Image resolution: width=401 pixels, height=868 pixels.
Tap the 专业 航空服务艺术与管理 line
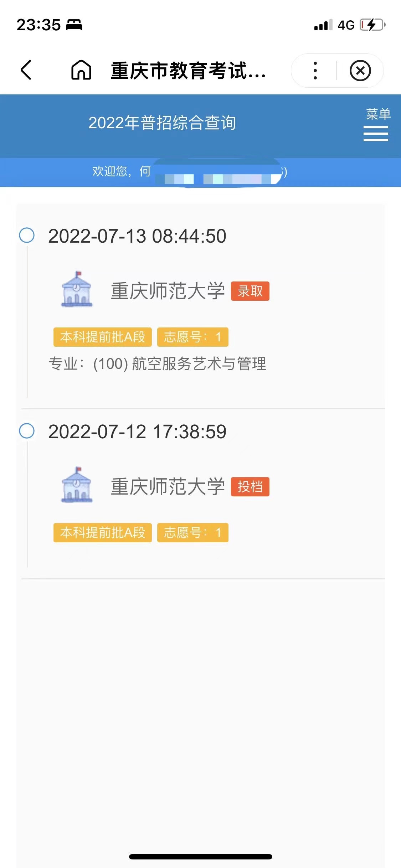point(158,364)
